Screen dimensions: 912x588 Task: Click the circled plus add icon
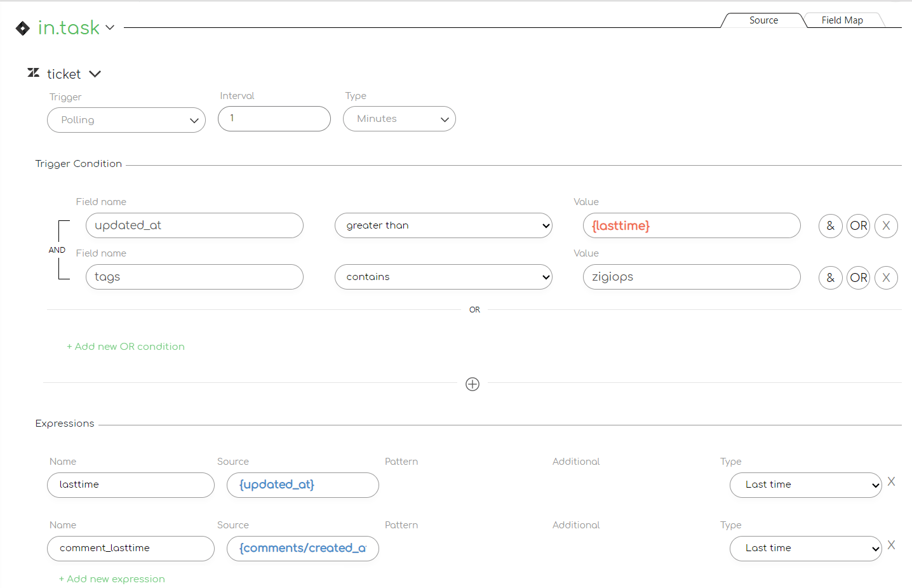click(473, 384)
